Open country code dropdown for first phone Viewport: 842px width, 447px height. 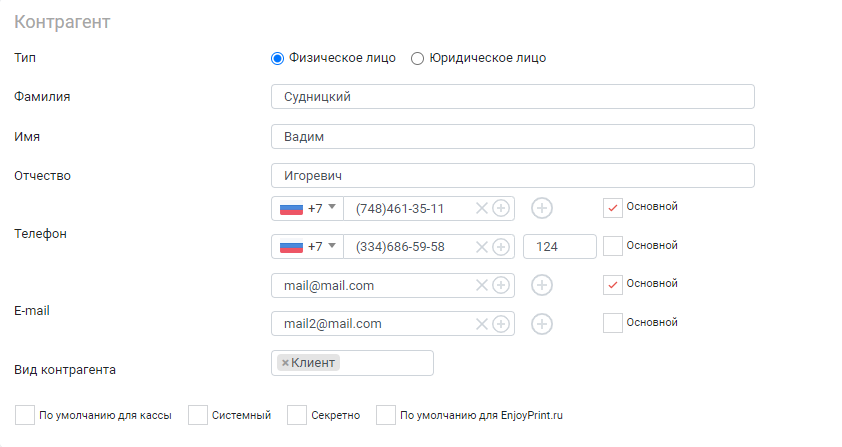[308, 208]
